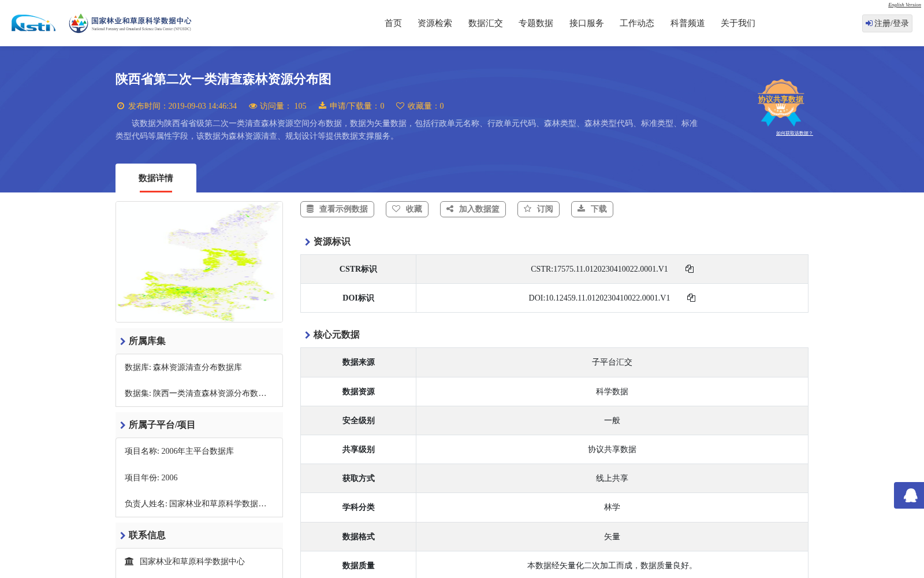
Task: Click the DOI:10.12459.11.0120230410022.0001.V1 value
Action: pyautogui.click(x=599, y=298)
